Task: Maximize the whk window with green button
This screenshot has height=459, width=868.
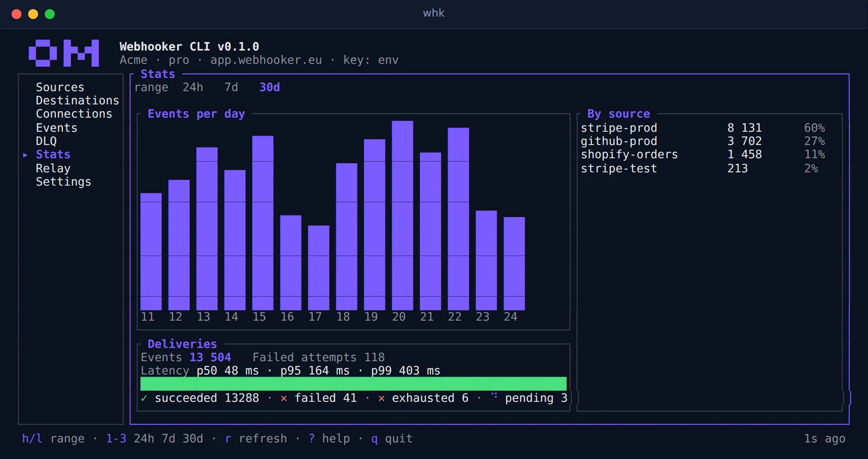Action: 50,14
